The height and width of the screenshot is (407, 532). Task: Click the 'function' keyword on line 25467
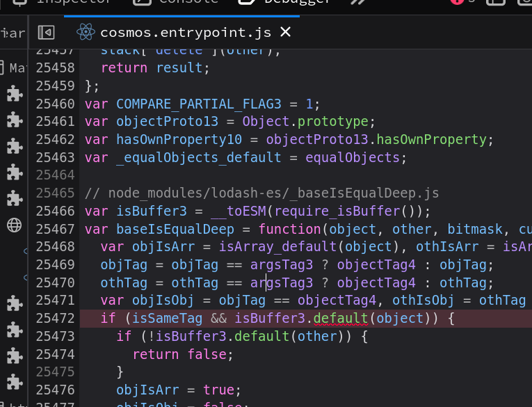(289, 229)
